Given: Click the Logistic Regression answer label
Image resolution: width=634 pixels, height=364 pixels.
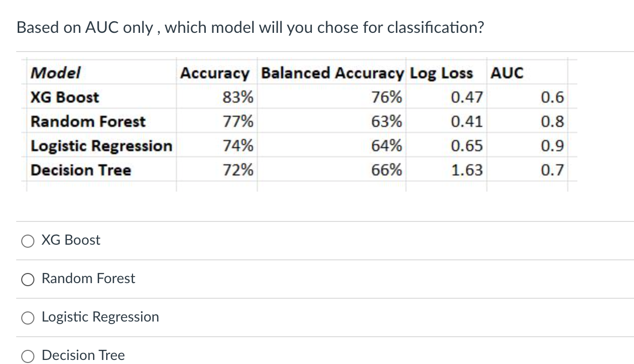Looking at the screenshot, I should coord(101,317).
